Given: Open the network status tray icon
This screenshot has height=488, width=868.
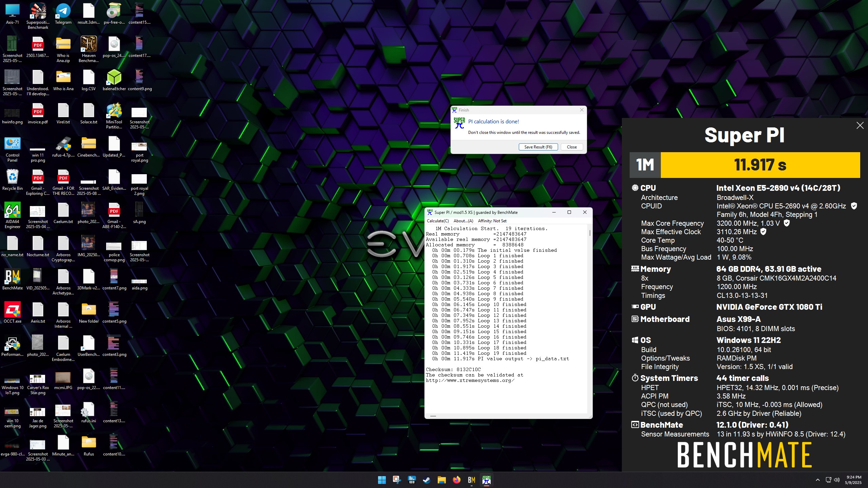Looking at the screenshot, I should (828, 480).
